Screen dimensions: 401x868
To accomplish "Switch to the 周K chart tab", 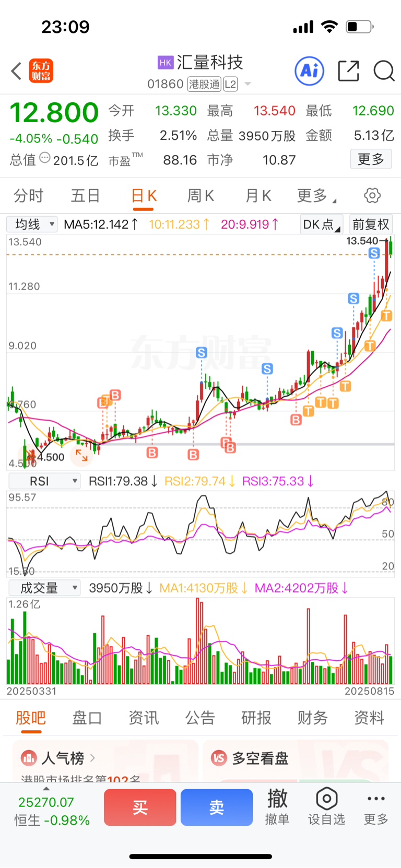I will [x=200, y=196].
